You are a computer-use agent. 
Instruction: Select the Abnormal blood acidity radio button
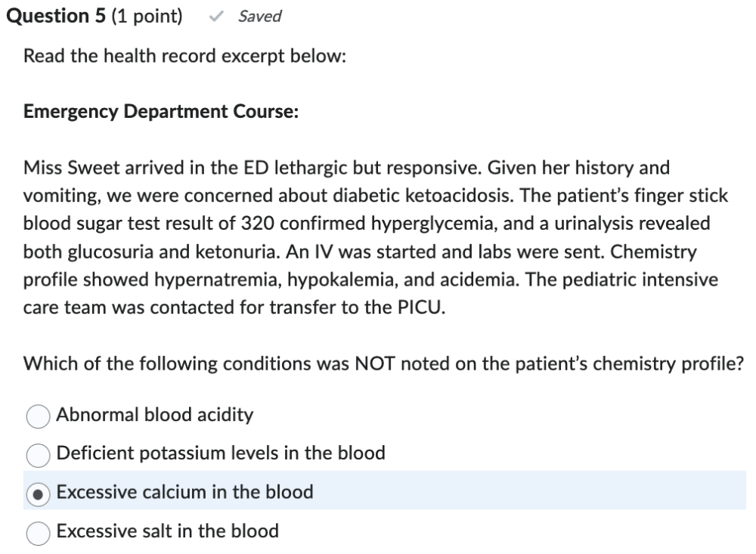[x=38, y=416]
